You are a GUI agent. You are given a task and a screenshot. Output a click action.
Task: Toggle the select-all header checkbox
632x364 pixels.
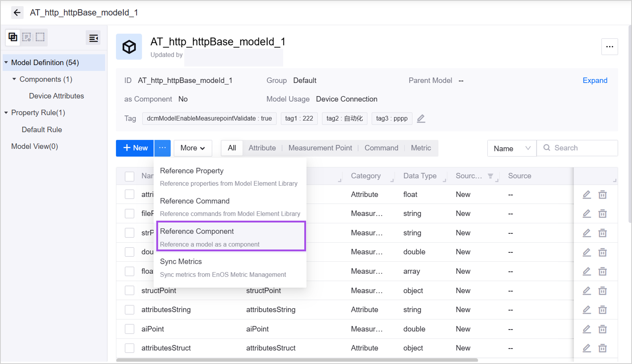point(129,176)
